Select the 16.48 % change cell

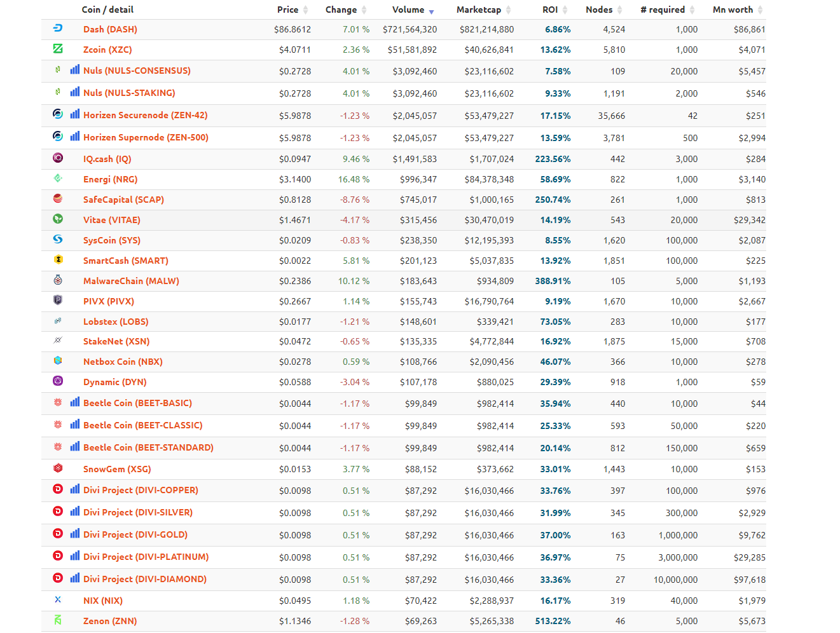(354, 179)
